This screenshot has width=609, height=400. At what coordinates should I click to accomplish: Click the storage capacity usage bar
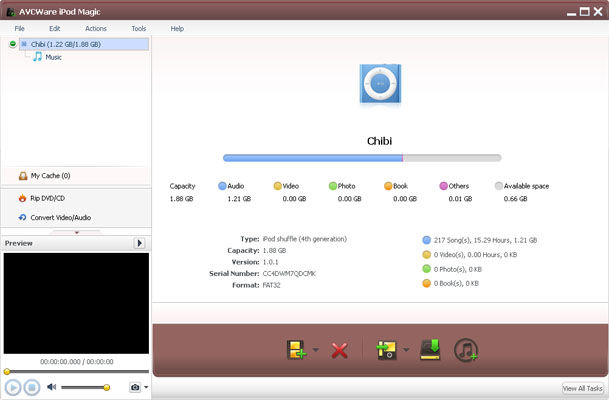click(362, 158)
